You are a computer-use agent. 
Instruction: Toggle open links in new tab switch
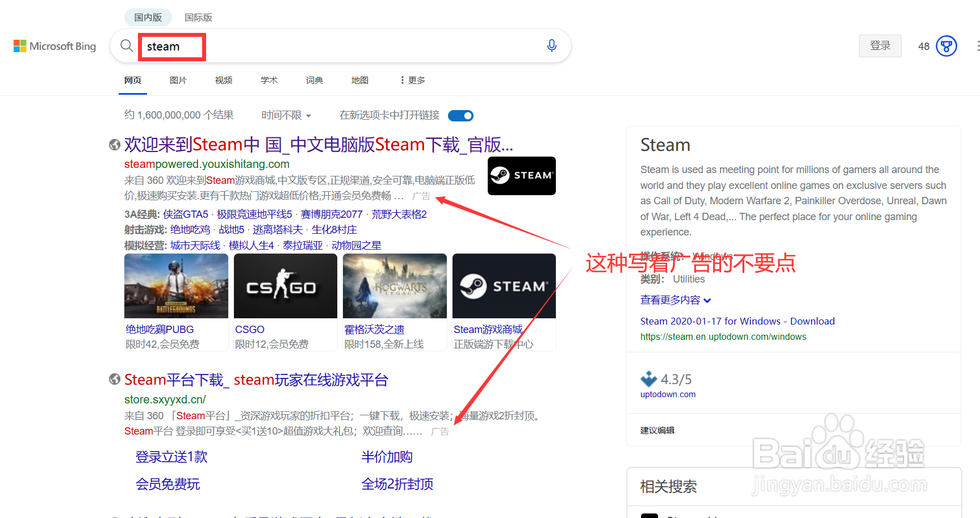(x=460, y=116)
